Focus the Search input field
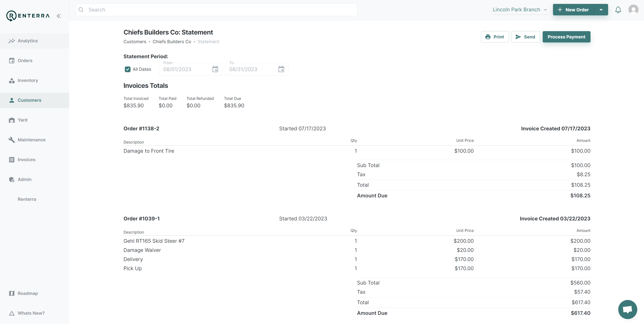This screenshot has width=644, height=324. pos(217,10)
